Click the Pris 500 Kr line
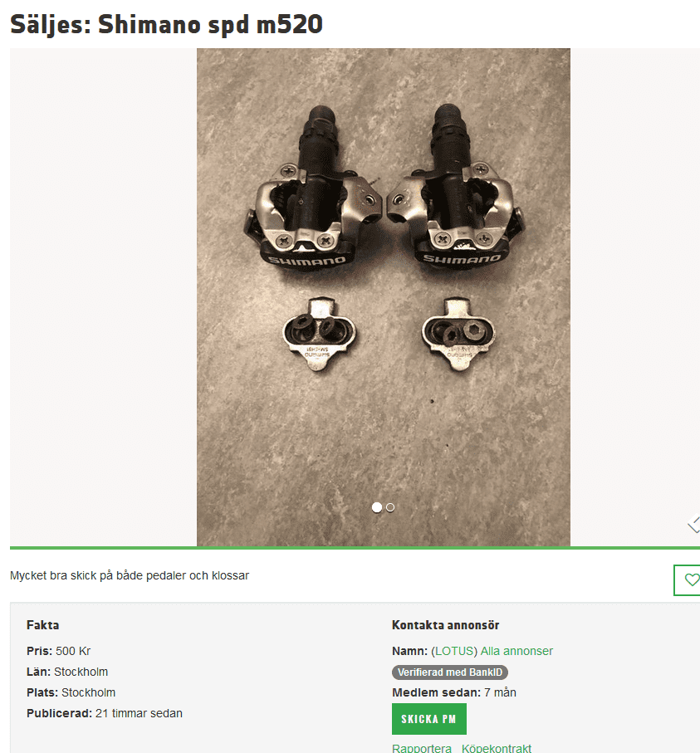 coord(59,651)
